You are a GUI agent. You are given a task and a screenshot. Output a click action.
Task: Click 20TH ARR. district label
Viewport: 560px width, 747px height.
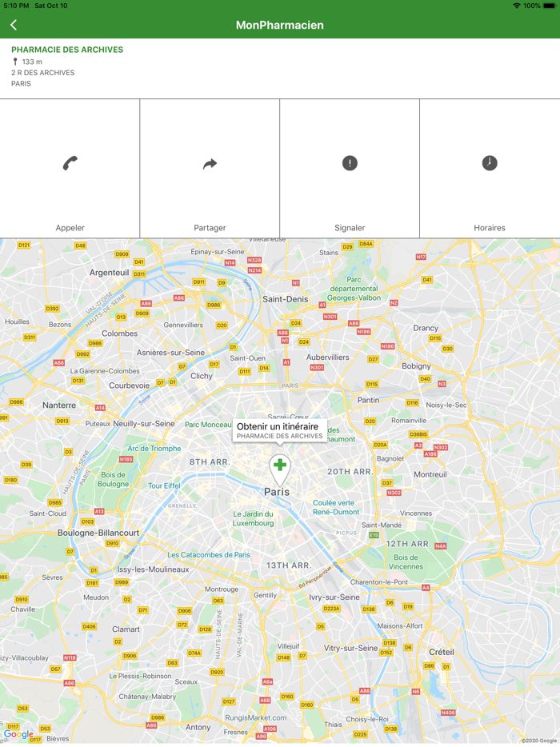pyautogui.click(x=350, y=472)
